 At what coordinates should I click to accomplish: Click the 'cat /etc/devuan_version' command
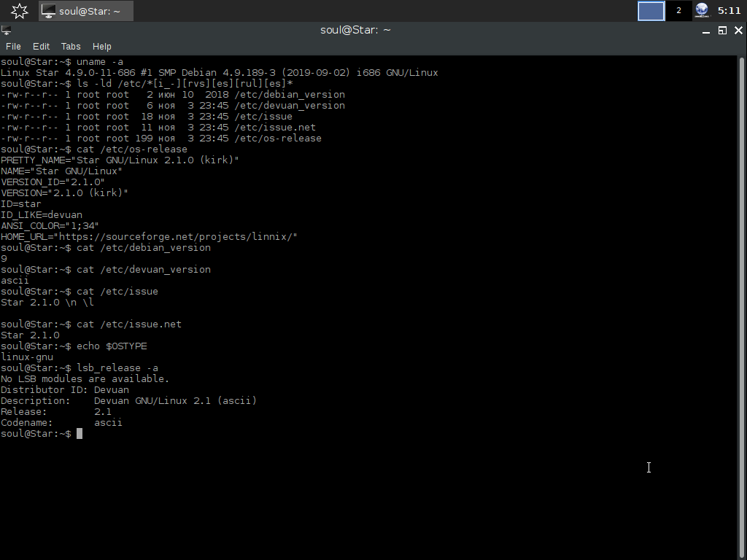click(144, 270)
